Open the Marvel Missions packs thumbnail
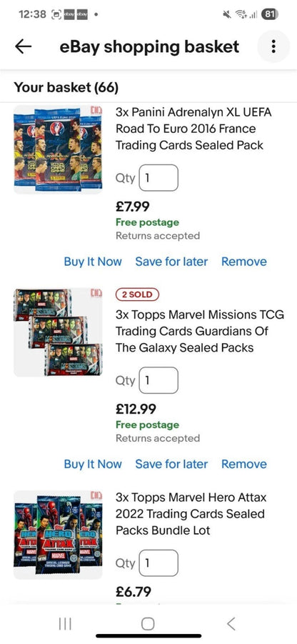 coord(58,332)
